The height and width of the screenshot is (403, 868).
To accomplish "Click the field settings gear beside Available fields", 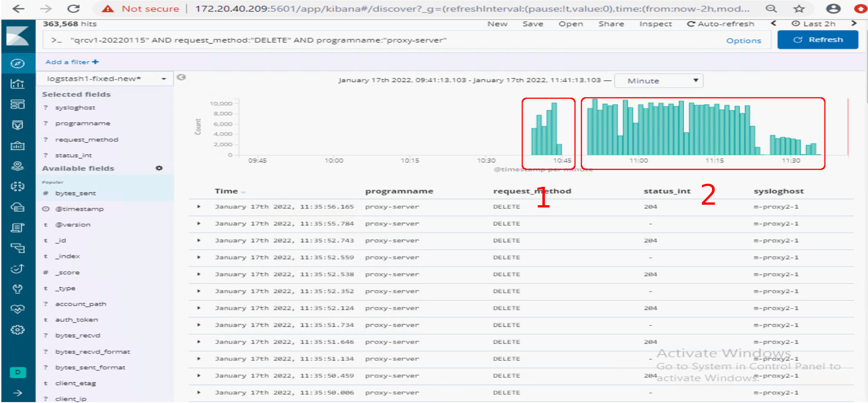I will [159, 168].
